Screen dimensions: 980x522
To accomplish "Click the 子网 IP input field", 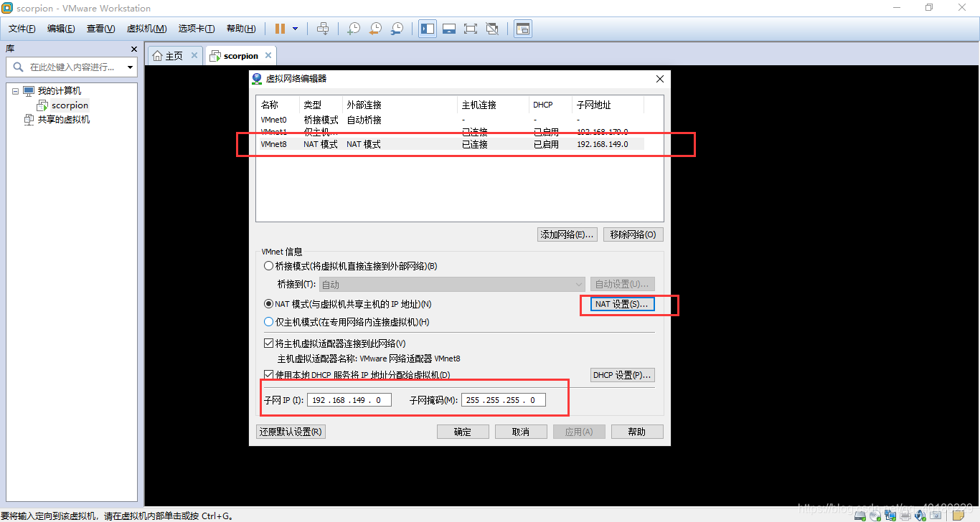I will point(349,400).
